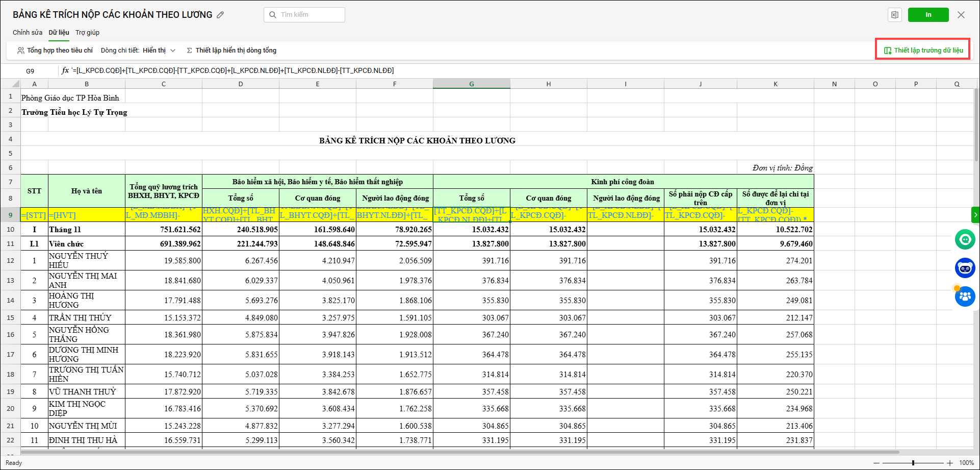Viewport: 980px width, 470px height.
Task: Switch to the Chỉnh sửa tab
Action: [28, 32]
